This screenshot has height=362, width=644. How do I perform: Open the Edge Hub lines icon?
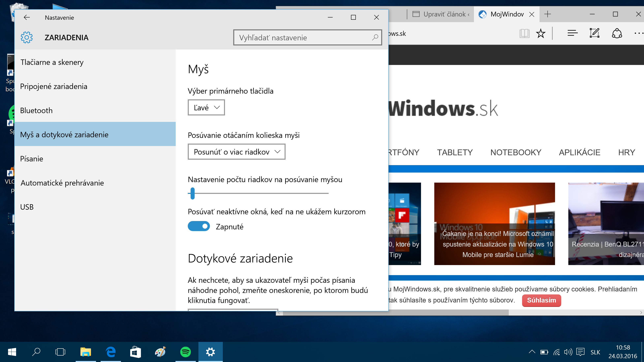572,33
